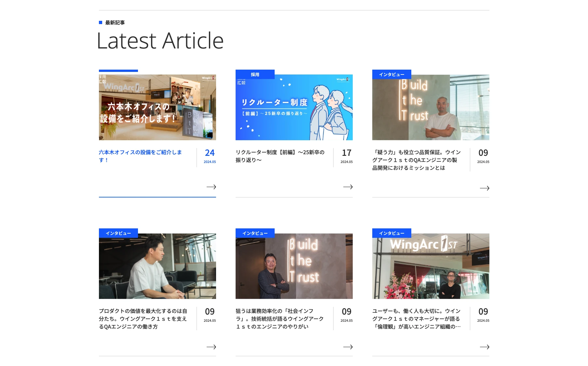Open WingArc1st entrance photo with flowers
Viewport: 588px width, 366px height.
pyautogui.click(x=431, y=266)
